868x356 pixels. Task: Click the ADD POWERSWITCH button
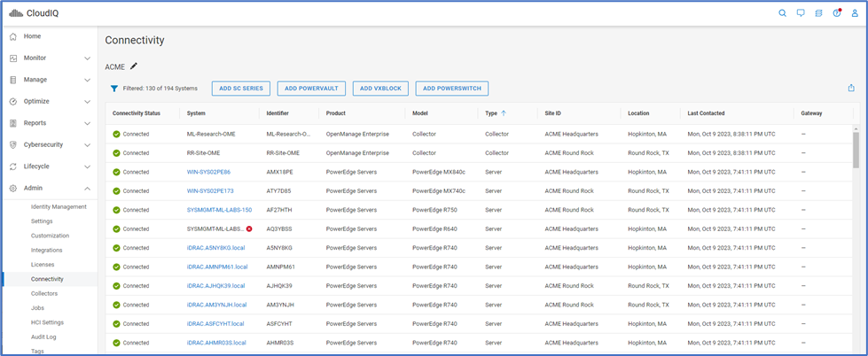[451, 89]
